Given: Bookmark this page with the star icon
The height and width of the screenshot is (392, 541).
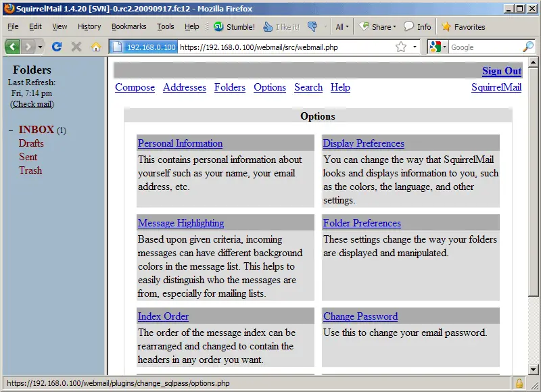Looking at the screenshot, I should [400, 47].
